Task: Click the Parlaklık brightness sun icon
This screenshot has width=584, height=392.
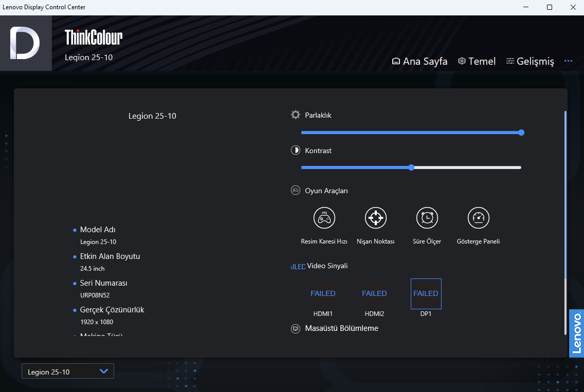Action: [x=296, y=115]
